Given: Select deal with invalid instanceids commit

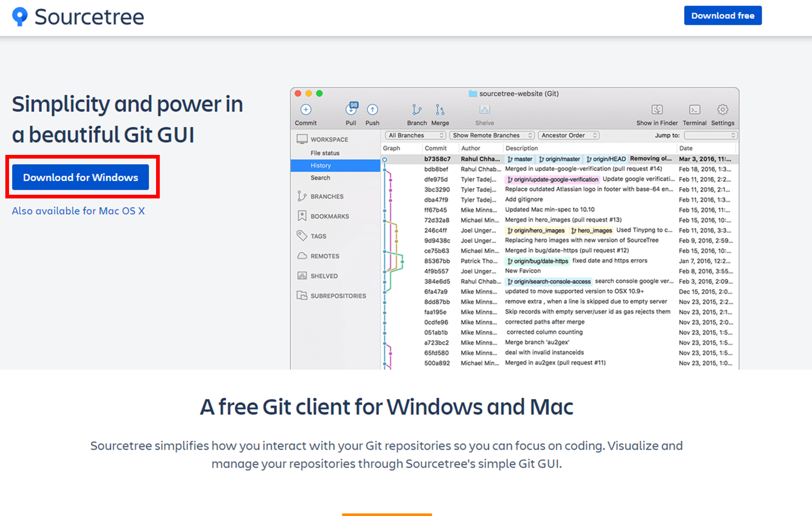Looking at the screenshot, I should pyautogui.click(x=559, y=353).
